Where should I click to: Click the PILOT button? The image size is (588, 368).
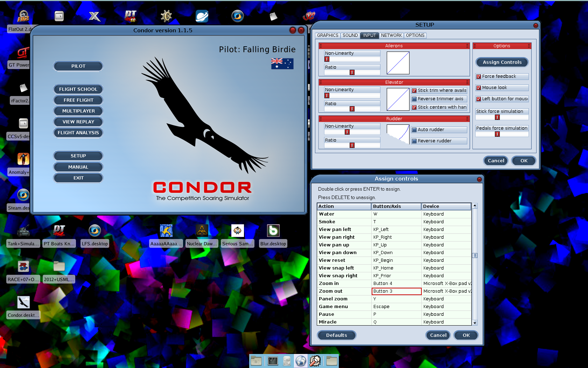pyautogui.click(x=78, y=66)
